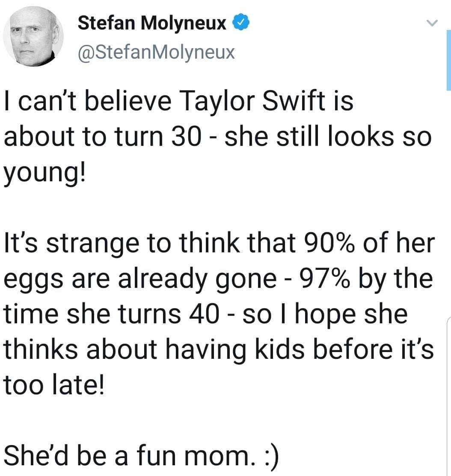
Task: Click the words "eggs are already gone"
Action: pos(139,278)
